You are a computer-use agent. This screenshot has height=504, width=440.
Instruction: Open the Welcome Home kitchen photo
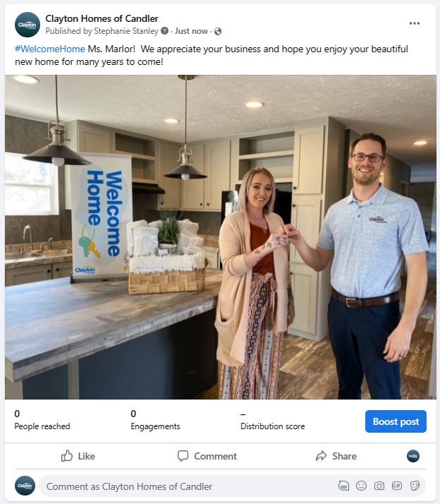[x=220, y=237]
